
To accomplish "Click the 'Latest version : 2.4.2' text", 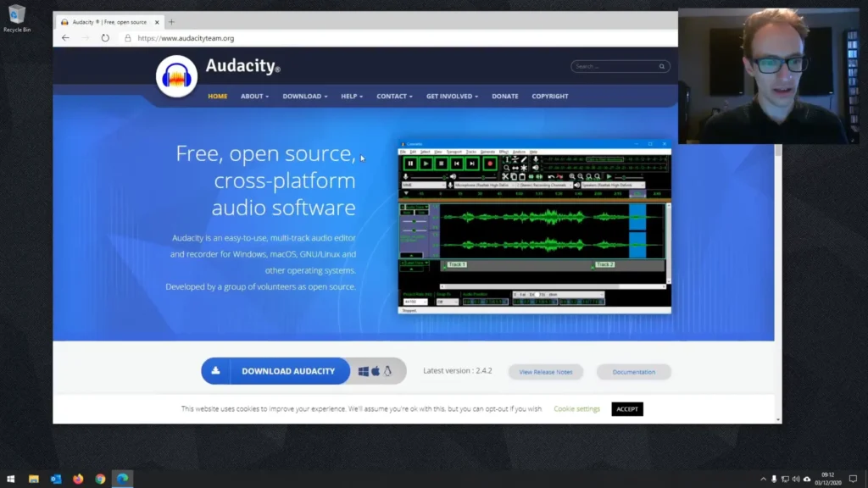I will [457, 371].
